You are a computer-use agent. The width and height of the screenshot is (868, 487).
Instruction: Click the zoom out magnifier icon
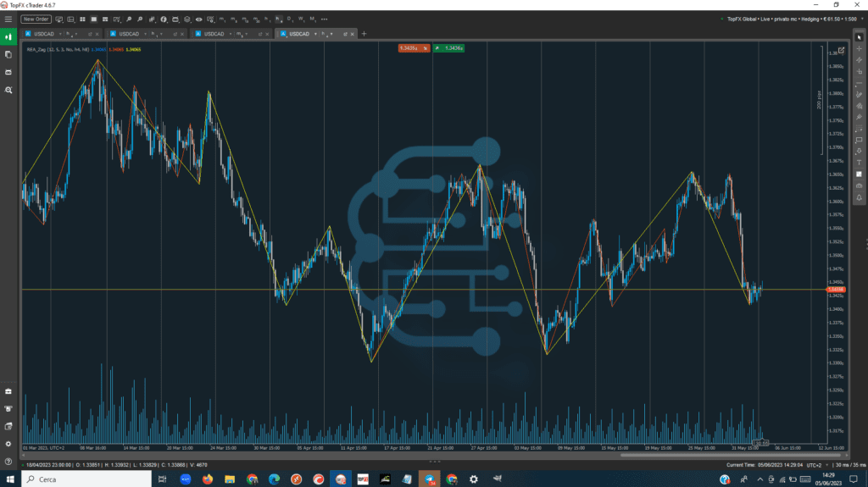(x=140, y=19)
